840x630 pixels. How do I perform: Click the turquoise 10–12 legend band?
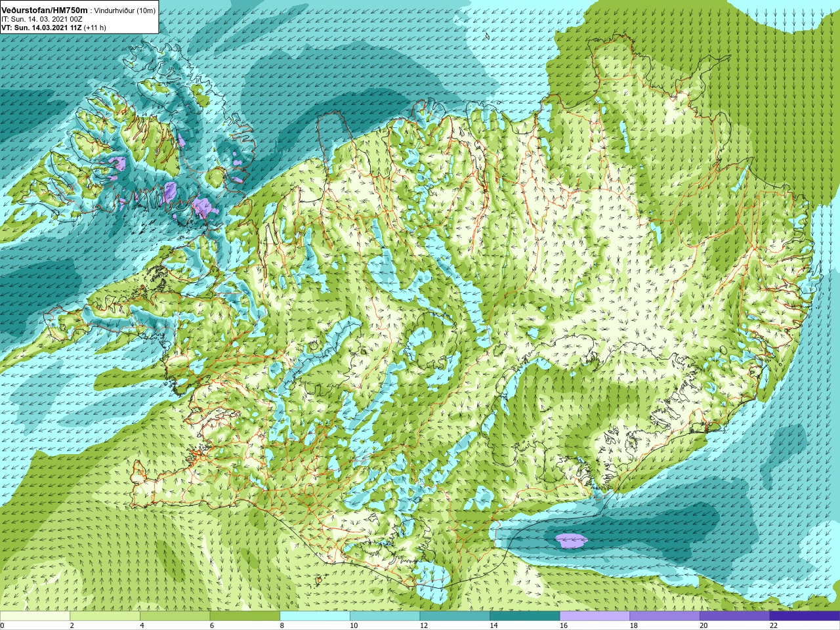click(x=385, y=616)
